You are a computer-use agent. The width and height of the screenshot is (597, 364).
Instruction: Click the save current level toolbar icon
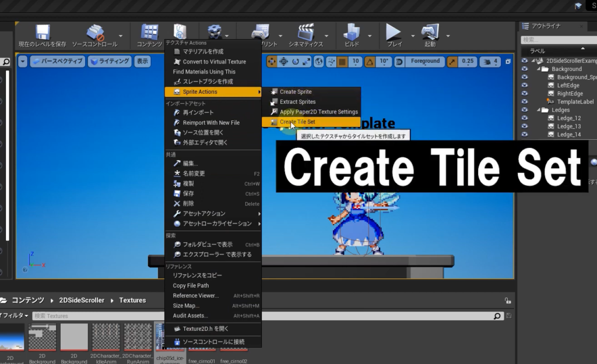pyautogui.click(x=42, y=33)
